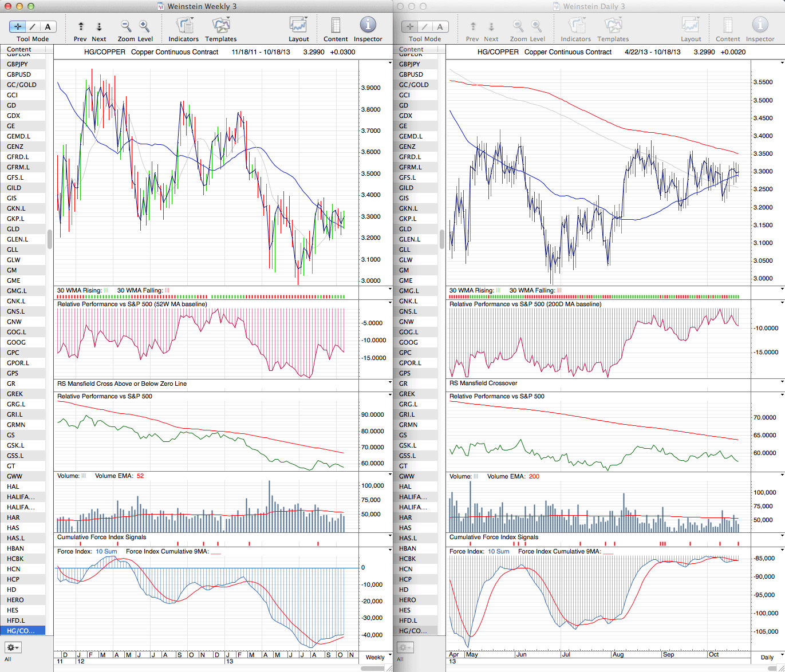Select the text annotation tool mode in Weekly window

click(x=48, y=26)
